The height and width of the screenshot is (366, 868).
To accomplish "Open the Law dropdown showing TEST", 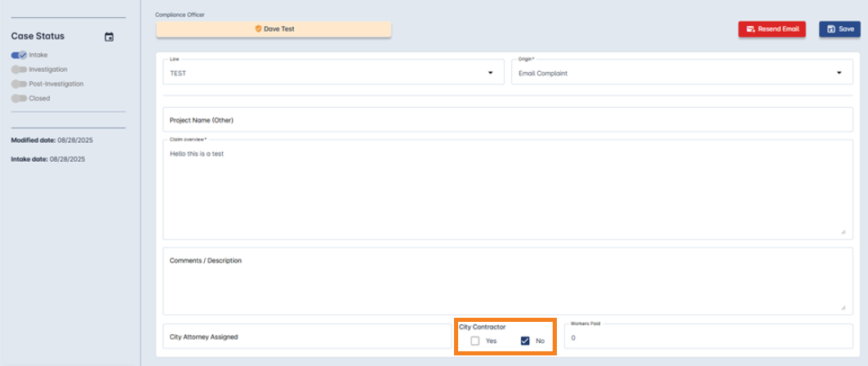I will tap(333, 72).
